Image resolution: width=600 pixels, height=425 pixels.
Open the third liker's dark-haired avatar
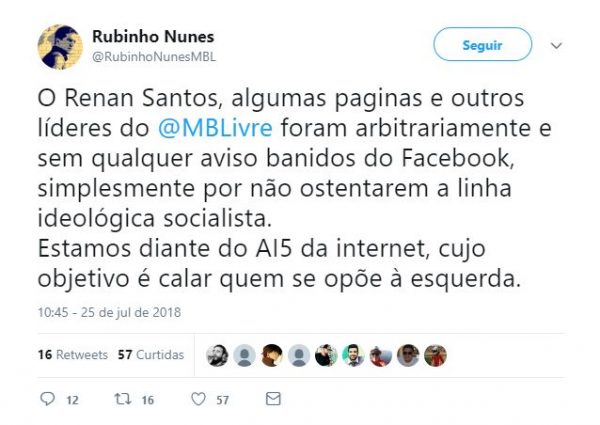coord(272,355)
